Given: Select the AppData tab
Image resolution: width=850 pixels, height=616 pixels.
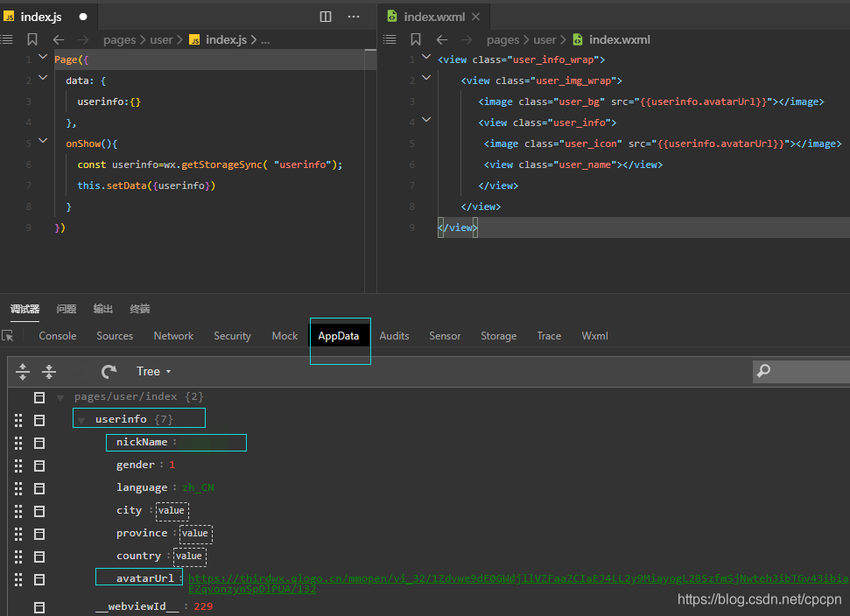Looking at the screenshot, I should pos(339,336).
